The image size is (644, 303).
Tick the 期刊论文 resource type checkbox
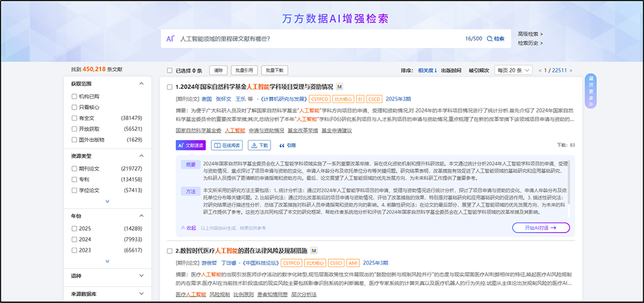75,169
